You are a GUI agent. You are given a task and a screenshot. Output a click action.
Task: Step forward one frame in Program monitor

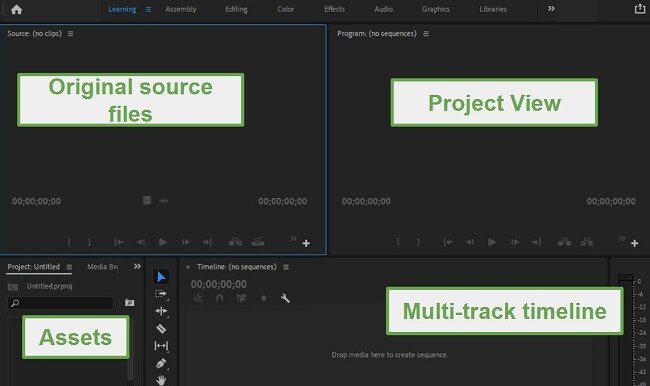point(515,242)
